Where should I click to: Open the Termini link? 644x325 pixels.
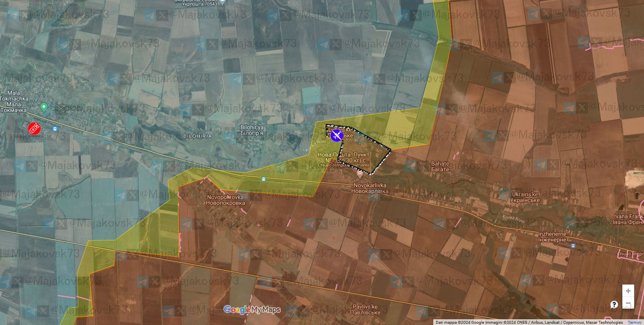635,323
